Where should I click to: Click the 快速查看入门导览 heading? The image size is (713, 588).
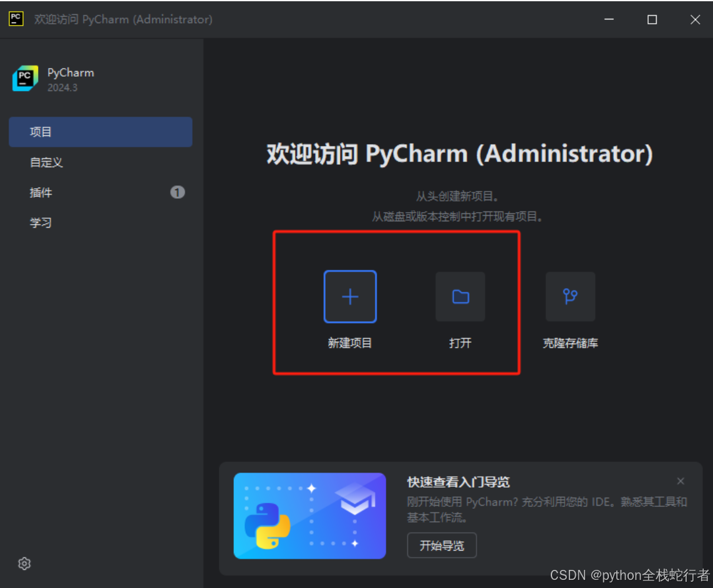(x=458, y=481)
